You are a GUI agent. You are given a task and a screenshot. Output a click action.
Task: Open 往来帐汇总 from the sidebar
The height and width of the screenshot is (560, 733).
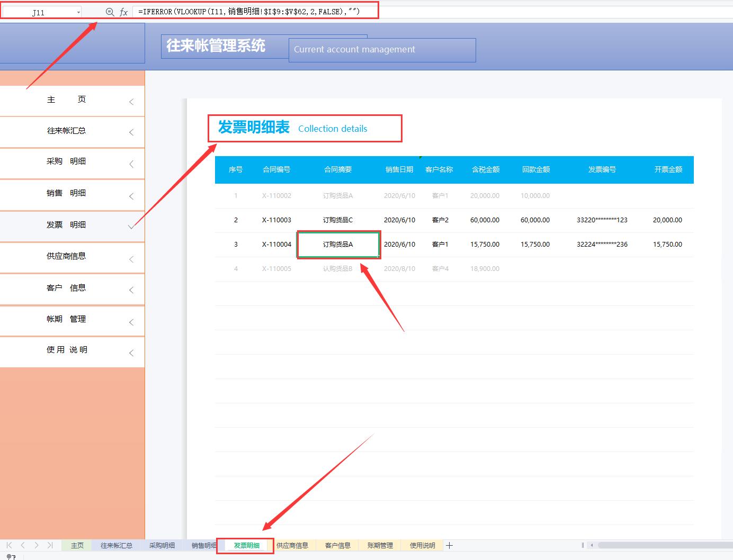click(x=67, y=131)
